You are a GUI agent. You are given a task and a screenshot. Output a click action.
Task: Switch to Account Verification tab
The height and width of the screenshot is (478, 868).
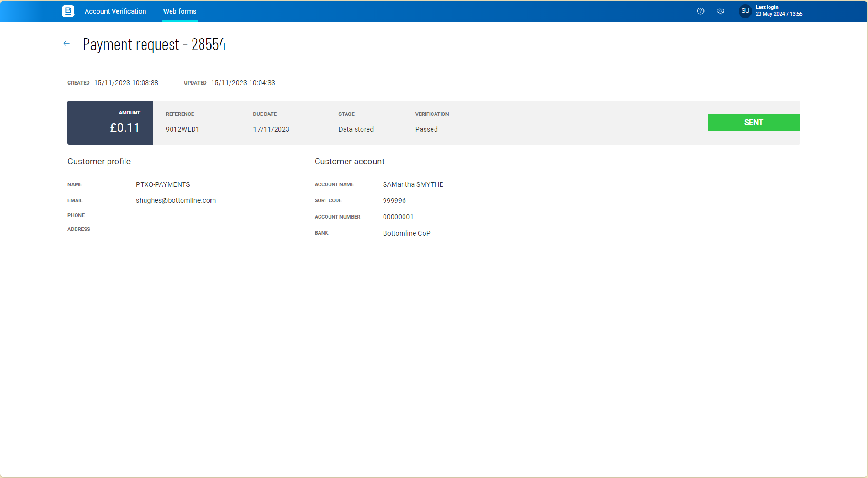coord(115,11)
